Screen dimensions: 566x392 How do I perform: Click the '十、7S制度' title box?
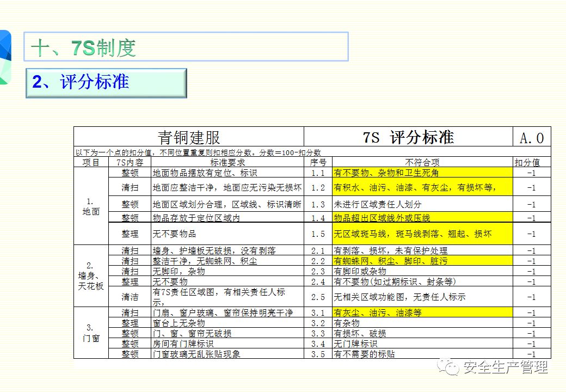point(186,47)
